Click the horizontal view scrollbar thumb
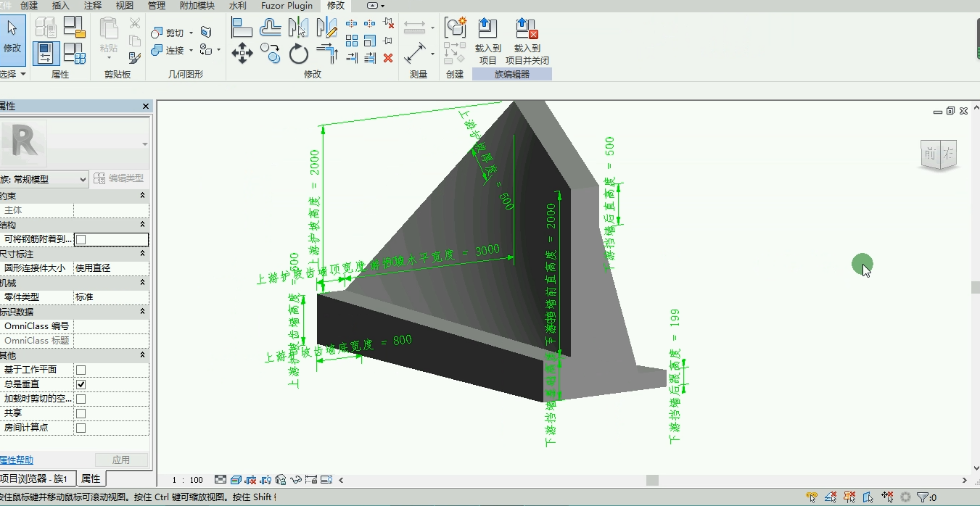Image resolution: width=980 pixels, height=506 pixels. point(652,480)
